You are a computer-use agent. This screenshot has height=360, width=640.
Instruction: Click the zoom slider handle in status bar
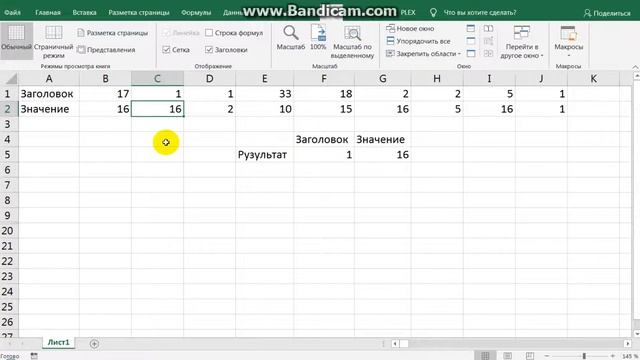click(584, 356)
